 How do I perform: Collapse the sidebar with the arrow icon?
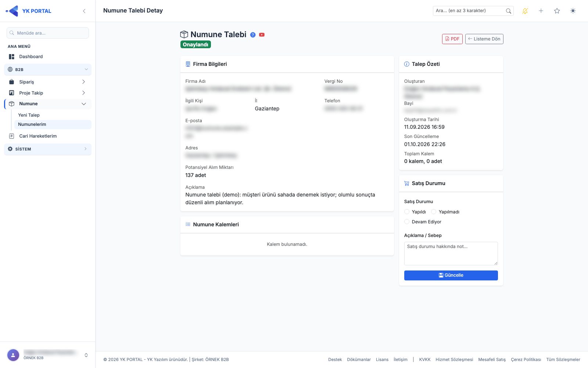click(x=84, y=11)
